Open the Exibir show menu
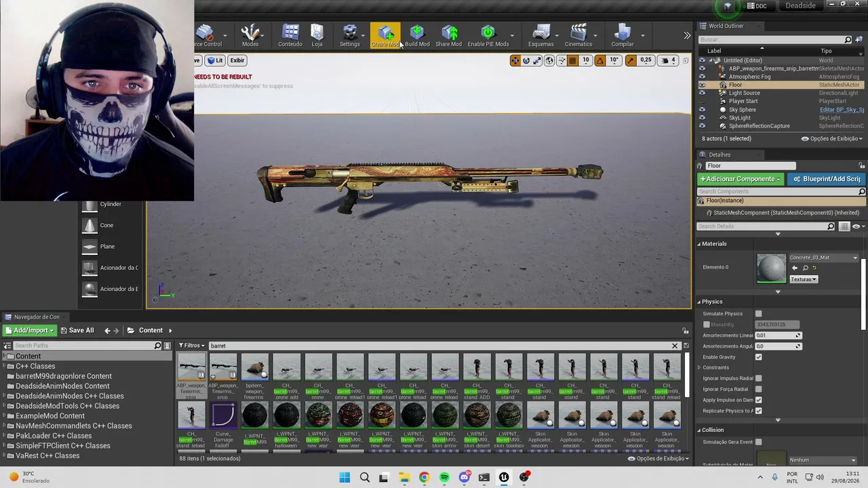 coord(237,60)
